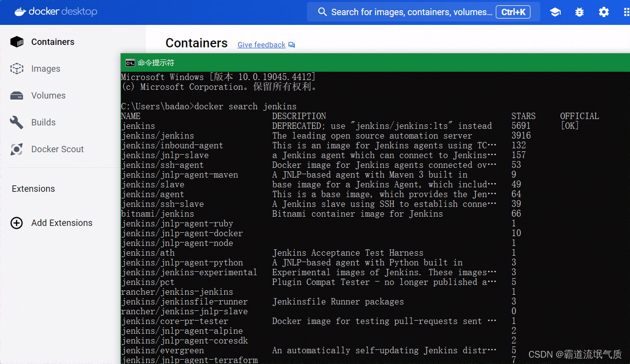
Task: Click the Ctrl+K shortcut badge
Action: [x=513, y=12]
